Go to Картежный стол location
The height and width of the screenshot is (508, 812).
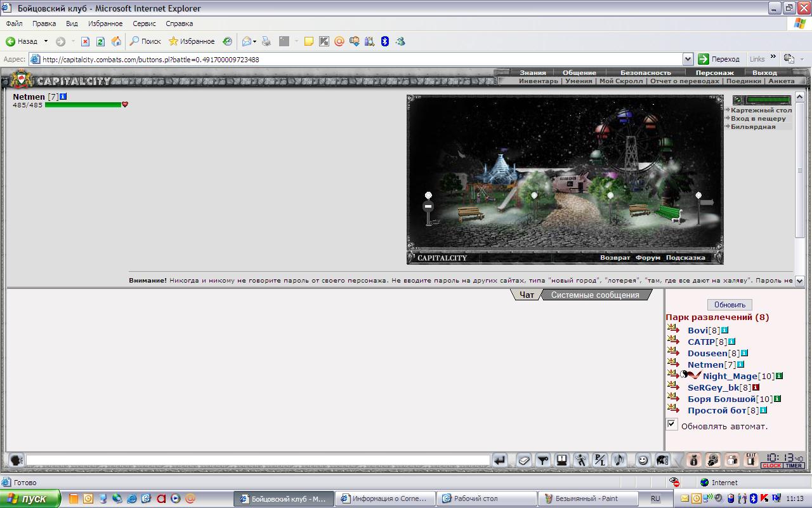click(761, 110)
